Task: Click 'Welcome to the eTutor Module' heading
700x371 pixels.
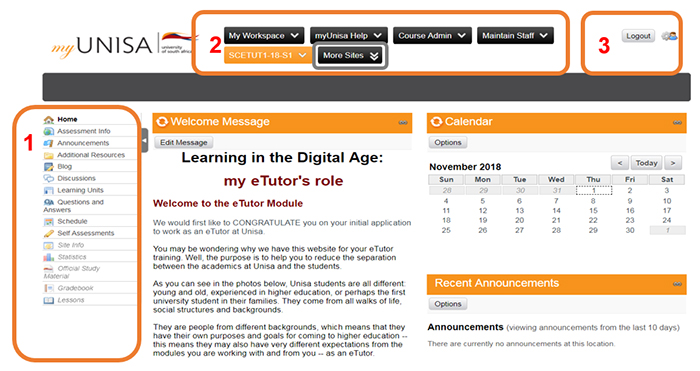Action: [x=228, y=204]
